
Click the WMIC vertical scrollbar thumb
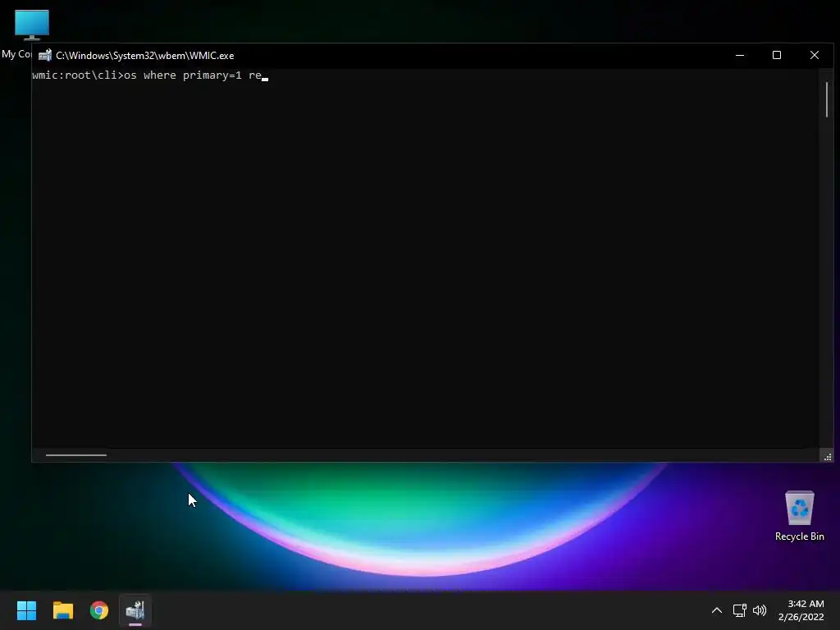coord(827,99)
